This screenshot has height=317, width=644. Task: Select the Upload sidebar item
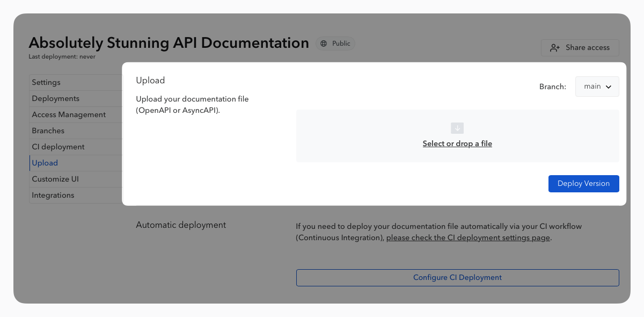(45, 163)
